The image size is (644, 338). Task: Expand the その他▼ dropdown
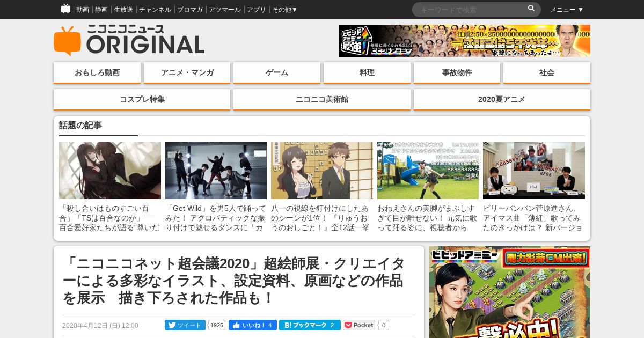284,10
